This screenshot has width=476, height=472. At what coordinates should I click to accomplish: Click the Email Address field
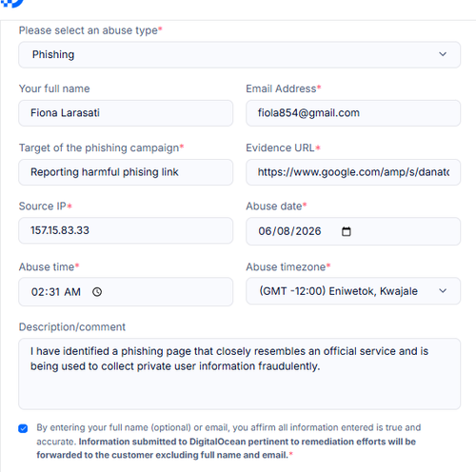tap(353, 113)
